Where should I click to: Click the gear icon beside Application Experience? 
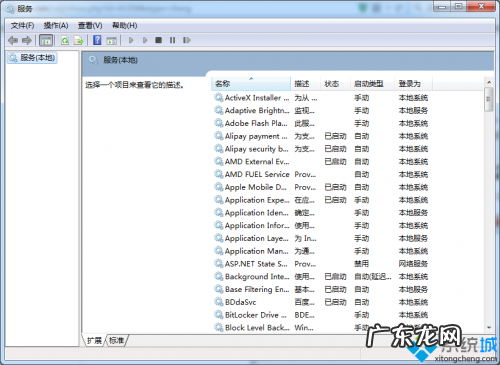pos(219,200)
